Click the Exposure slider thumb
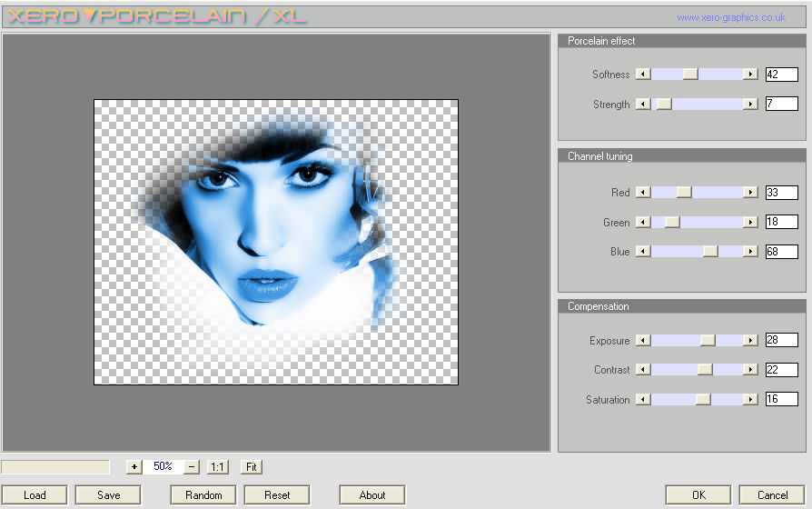812x509 pixels. coord(708,341)
